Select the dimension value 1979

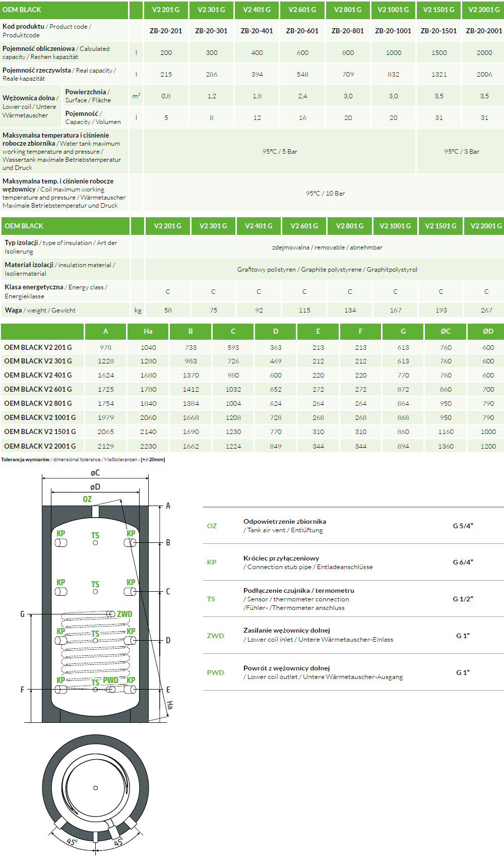106,417
